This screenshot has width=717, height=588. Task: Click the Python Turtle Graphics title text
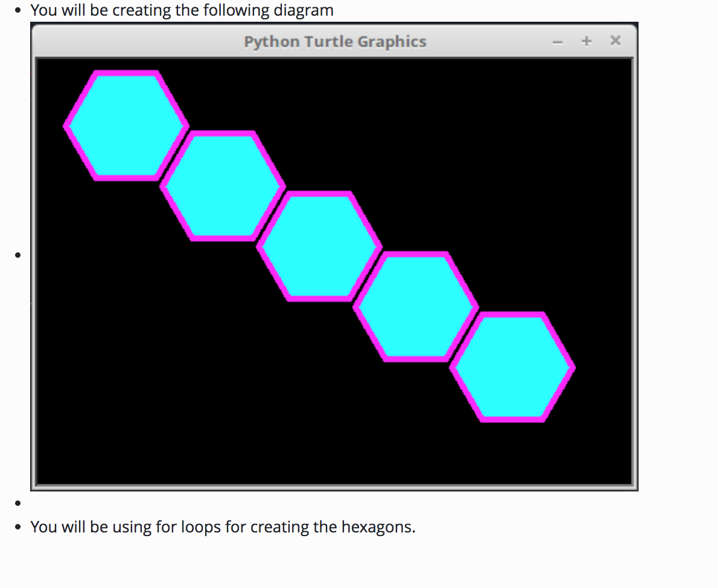335,42
